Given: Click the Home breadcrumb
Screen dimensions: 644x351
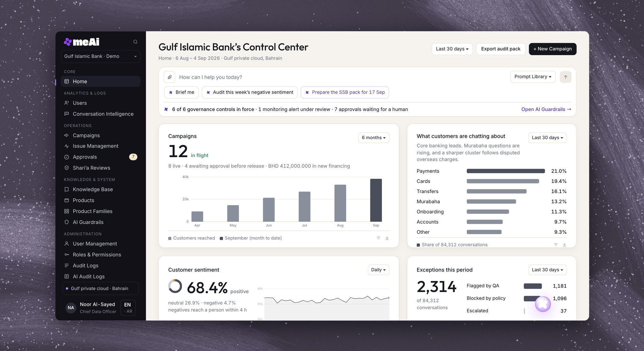Looking at the screenshot, I should (x=165, y=58).
